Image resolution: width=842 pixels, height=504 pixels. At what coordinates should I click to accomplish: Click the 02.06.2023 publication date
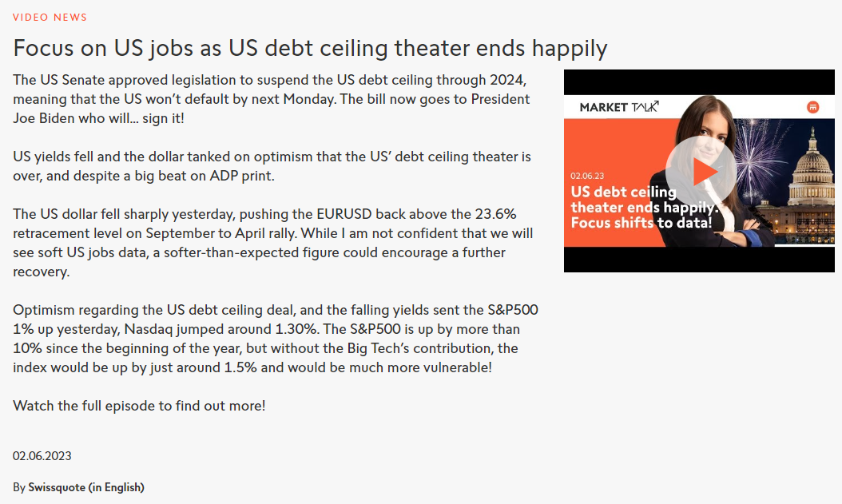[x=42, y=456]
